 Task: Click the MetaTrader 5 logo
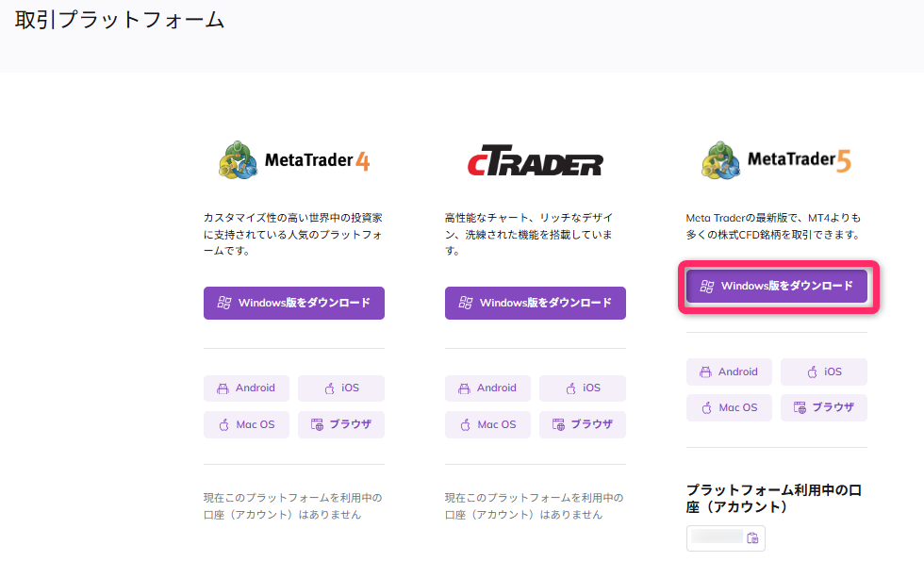(x=776, y=161)
